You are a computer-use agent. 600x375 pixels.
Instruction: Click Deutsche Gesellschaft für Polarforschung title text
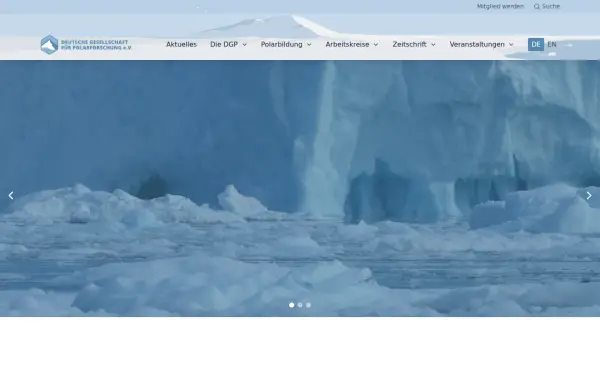[x=96, y=45]
